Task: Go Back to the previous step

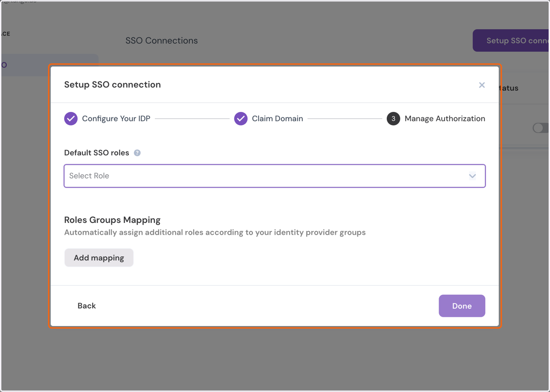Action: tap(87, 306)
